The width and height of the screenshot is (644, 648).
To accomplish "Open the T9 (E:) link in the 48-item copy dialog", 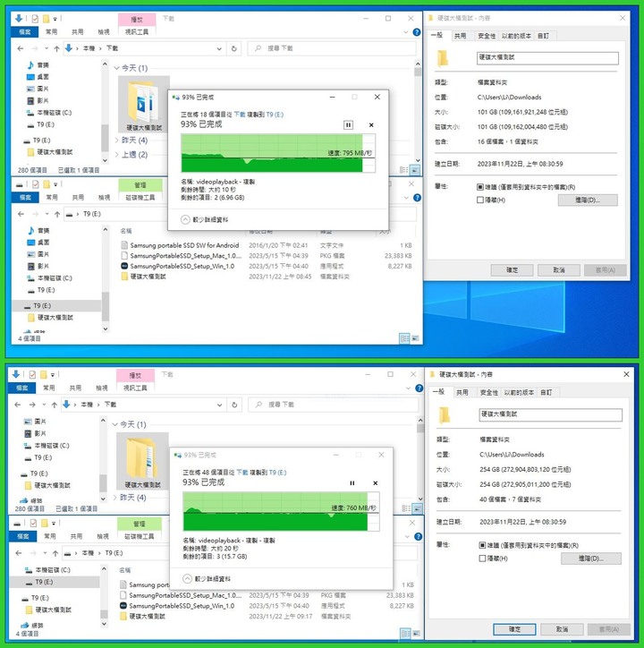I will coord(277,473).
